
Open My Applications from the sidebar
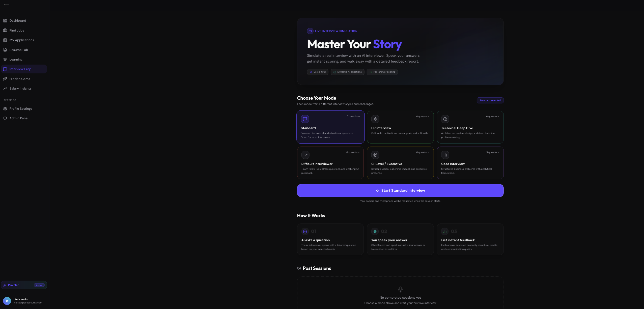click(x=22, y=40)
